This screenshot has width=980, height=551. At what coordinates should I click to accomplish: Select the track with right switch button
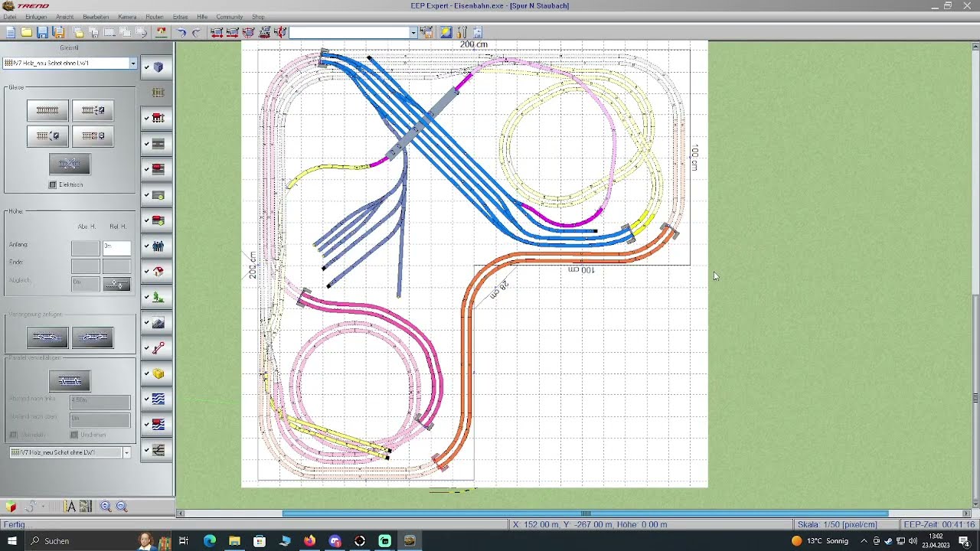pyautogui.click(x=93, y=110)
